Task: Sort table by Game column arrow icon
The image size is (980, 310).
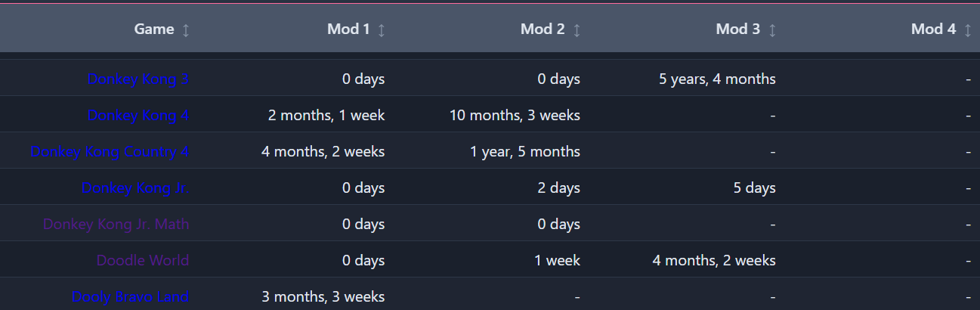Action: (x=186, y=29)
